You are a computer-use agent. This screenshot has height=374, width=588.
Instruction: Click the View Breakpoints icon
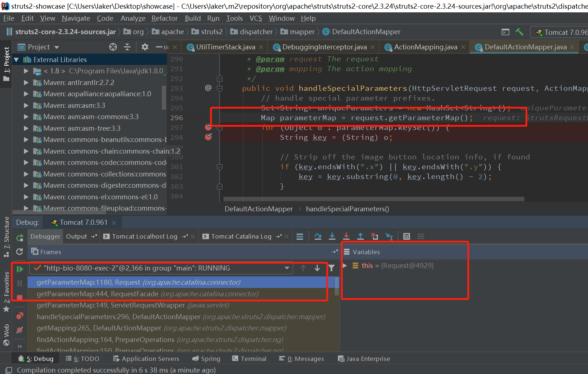click(20, 316)
